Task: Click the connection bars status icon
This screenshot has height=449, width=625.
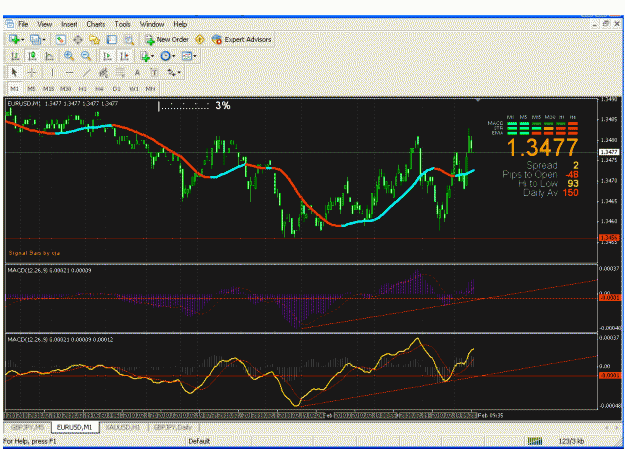Action: 535,441
